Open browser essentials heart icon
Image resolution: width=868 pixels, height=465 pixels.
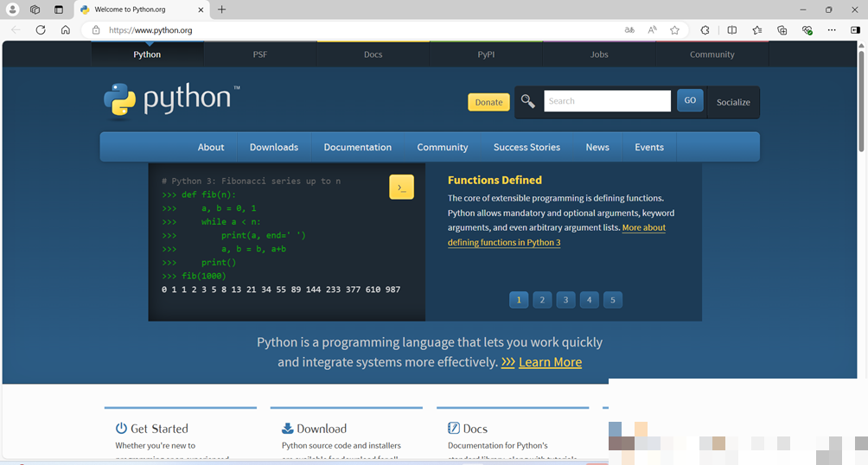click(x=807, y=30)
